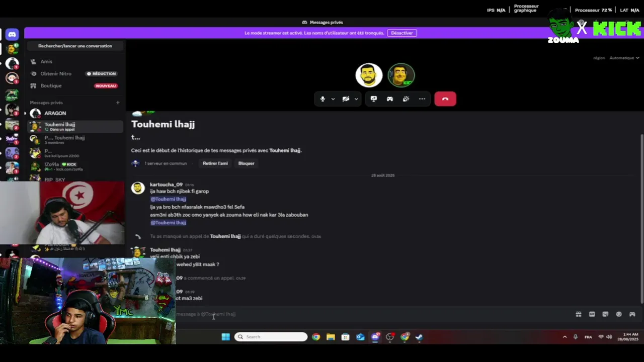
Task: Open apps controller icon in message bar
Action: (x=632, y=314)
